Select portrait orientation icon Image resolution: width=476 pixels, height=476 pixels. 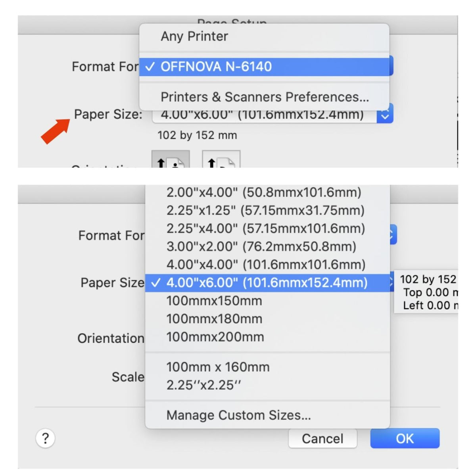click(171, 160)
